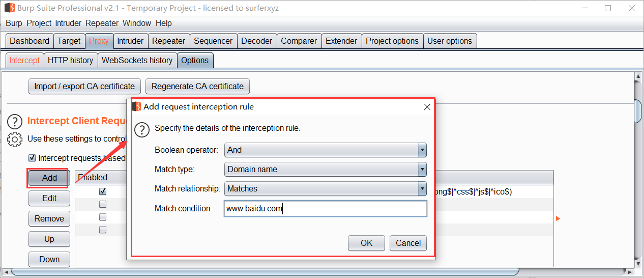Click the Burp Suite logo in the title bar

[x=9, y=8]
